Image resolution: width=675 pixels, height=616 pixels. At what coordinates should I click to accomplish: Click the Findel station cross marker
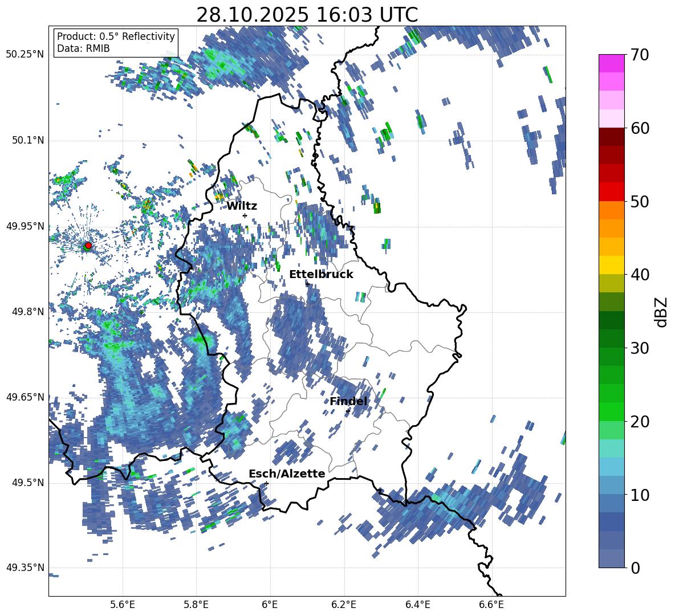coord(347,411)
